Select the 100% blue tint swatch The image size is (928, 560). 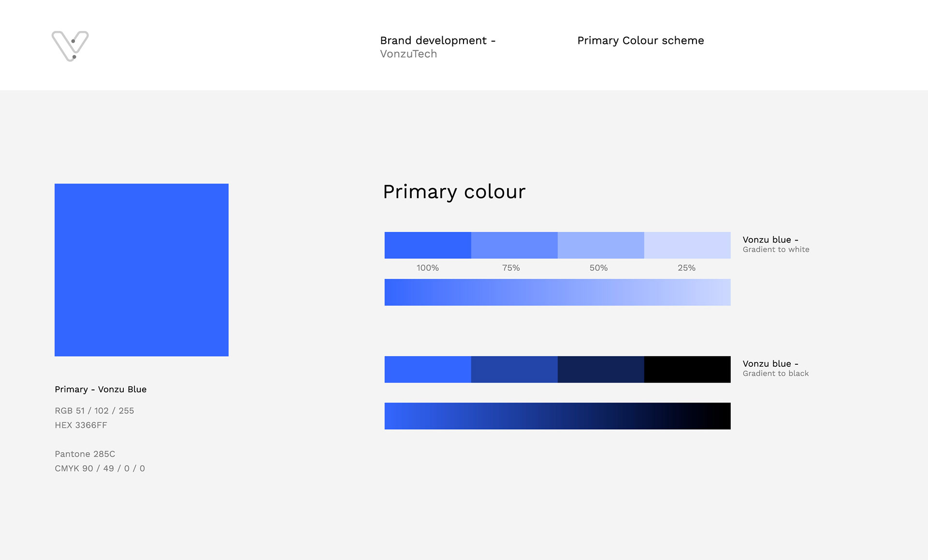point(427,245)
